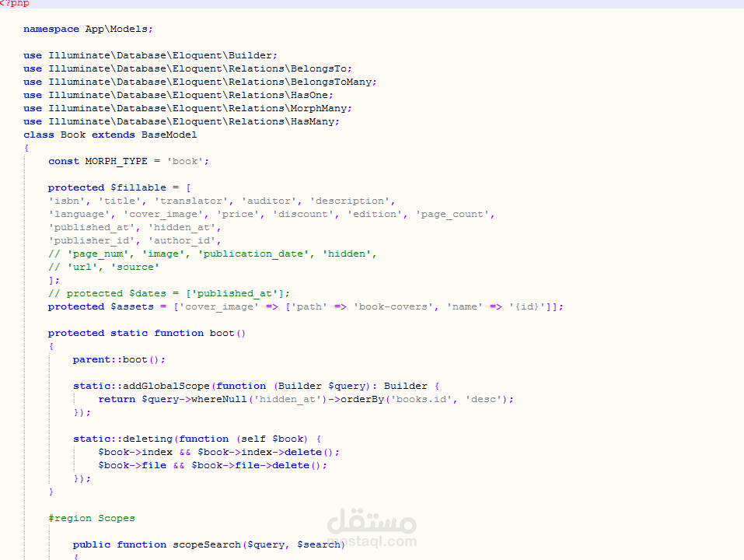Click the '#region Scopes' comment

92,518
